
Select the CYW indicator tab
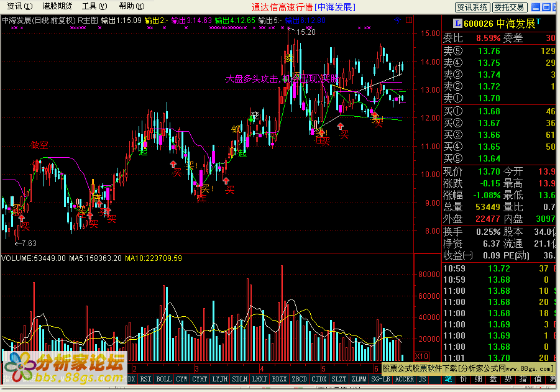pyautogui.click(x=181, y=379)
